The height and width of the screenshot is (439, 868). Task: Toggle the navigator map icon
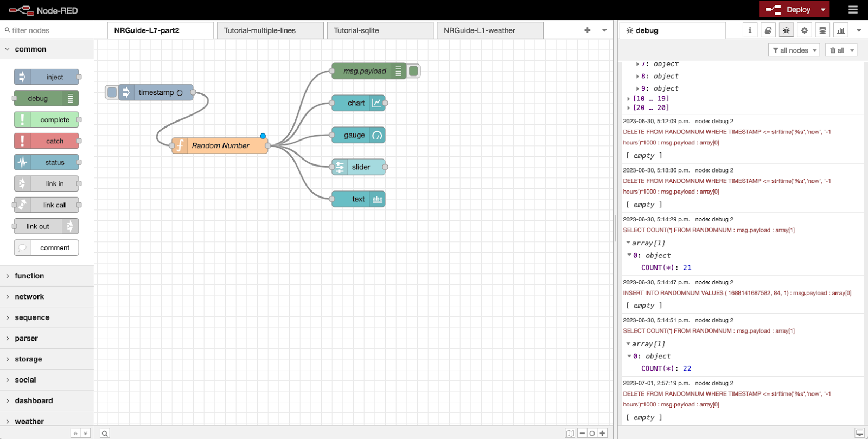click(x=570, y=433)
